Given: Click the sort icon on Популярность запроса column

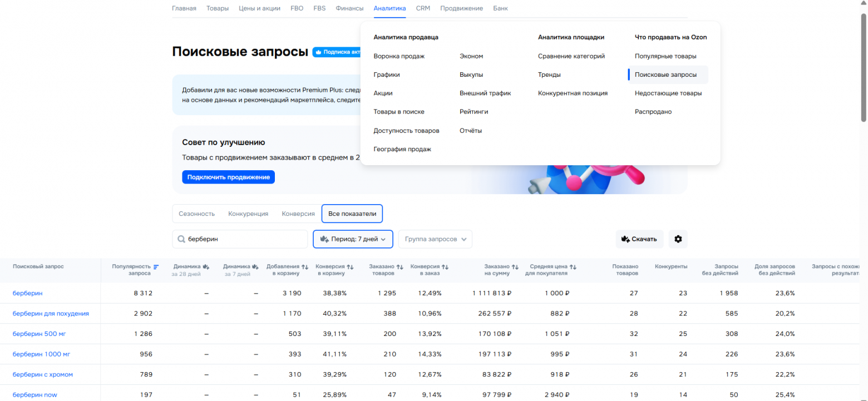Looking at the screenshot, I should coord(156,266).
